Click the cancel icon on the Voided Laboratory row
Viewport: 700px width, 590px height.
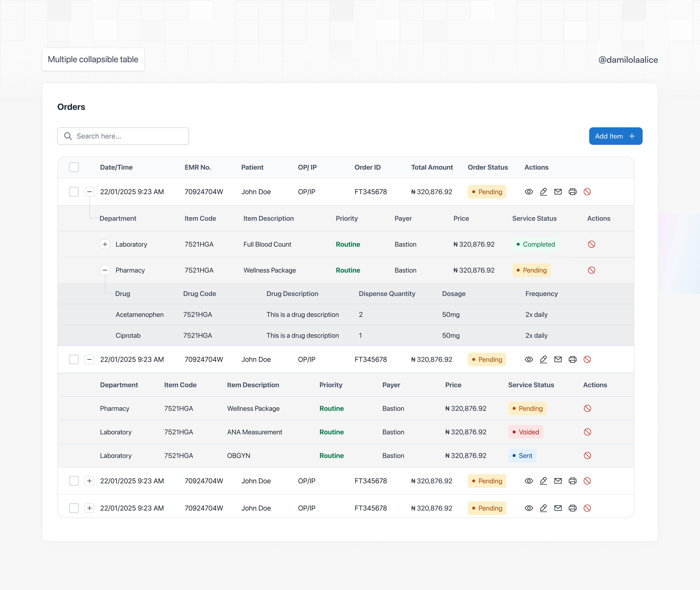pos(588,432)
